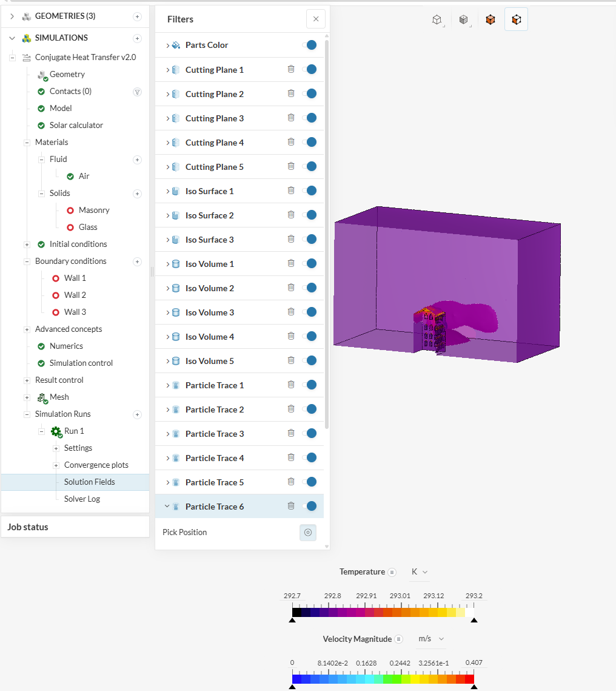Add a fluid material with plus icon

pyautogui.click(x=138, y=160)
